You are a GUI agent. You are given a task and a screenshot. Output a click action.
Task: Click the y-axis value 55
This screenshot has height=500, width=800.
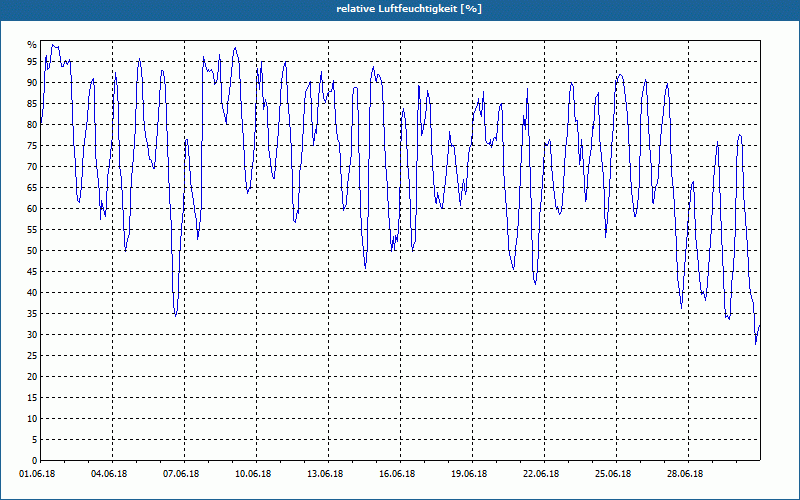tap(32, 230)
